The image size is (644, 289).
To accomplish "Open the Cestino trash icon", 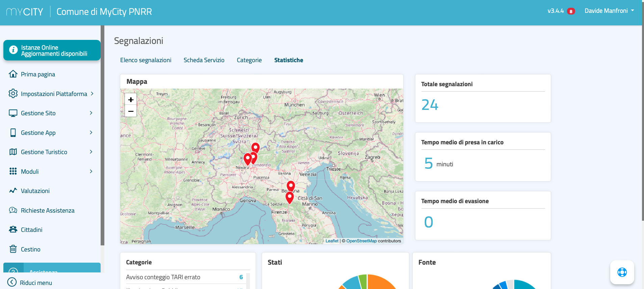I will (x=13, y=249).
